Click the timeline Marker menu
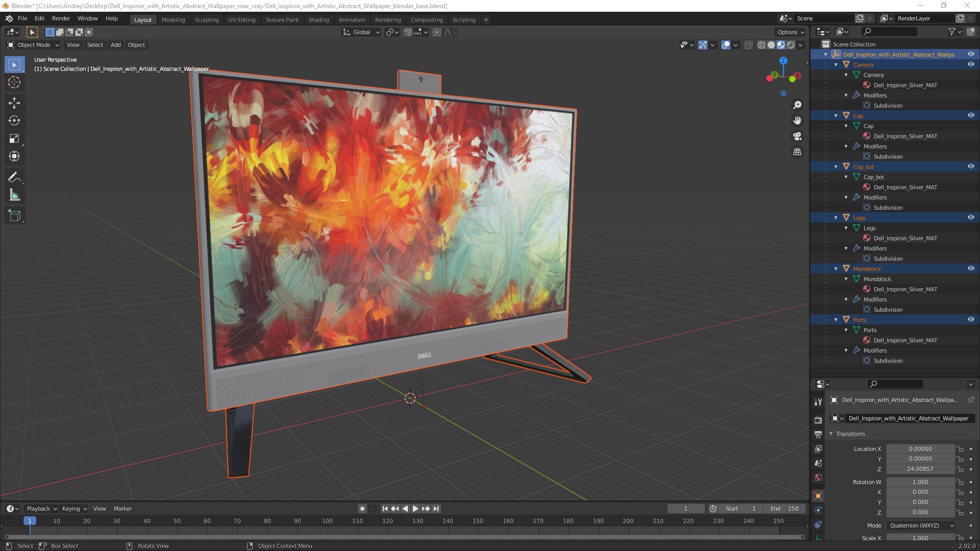Viewport: 980px width, 551px height. click(122, 509)
